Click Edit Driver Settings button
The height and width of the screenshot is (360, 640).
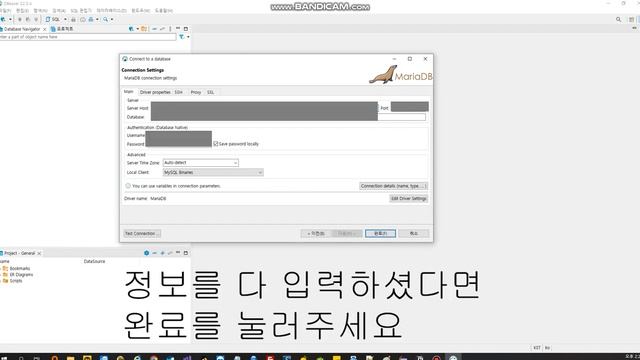coord(409,198)
